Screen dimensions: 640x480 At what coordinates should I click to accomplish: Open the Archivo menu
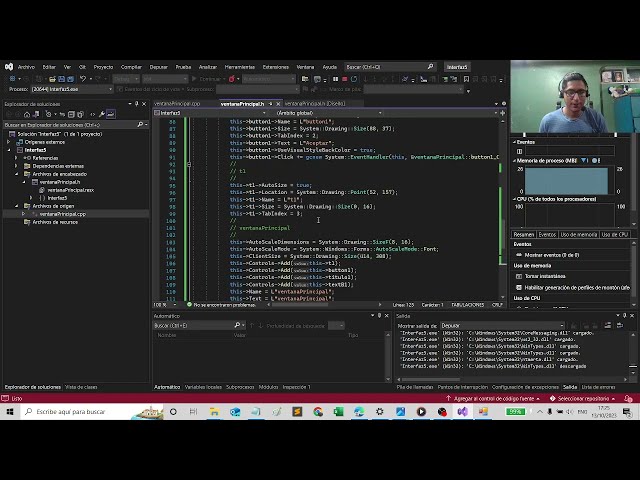coord(26,67)
